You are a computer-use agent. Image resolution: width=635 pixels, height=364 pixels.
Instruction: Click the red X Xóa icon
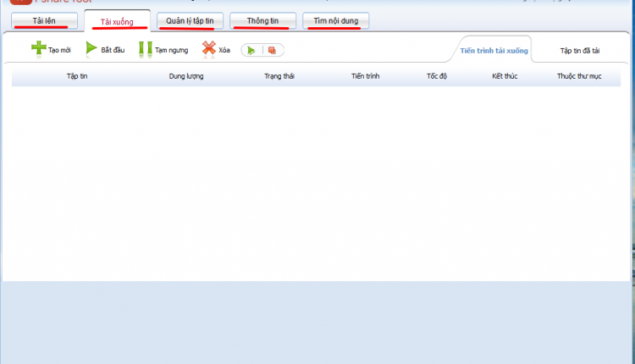pyautogui.click(x=209, y=48)
